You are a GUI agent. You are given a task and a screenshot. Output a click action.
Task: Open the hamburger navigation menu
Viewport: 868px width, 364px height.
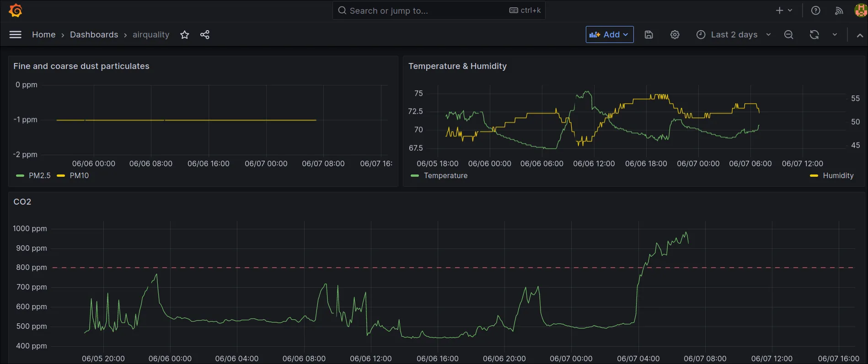[16, 35]
